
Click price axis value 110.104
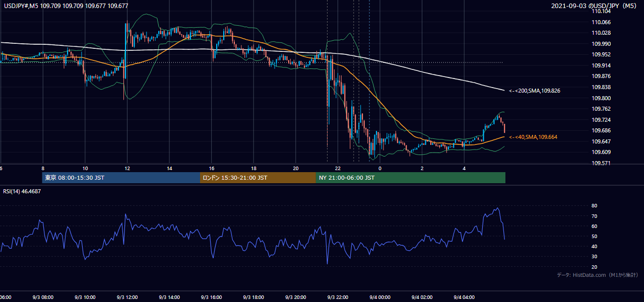click(602, 11)
